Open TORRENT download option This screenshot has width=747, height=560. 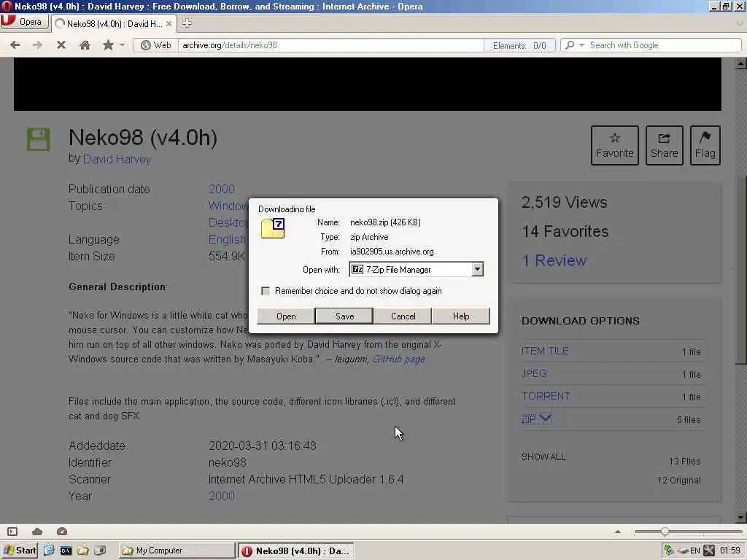click(546, 396)
